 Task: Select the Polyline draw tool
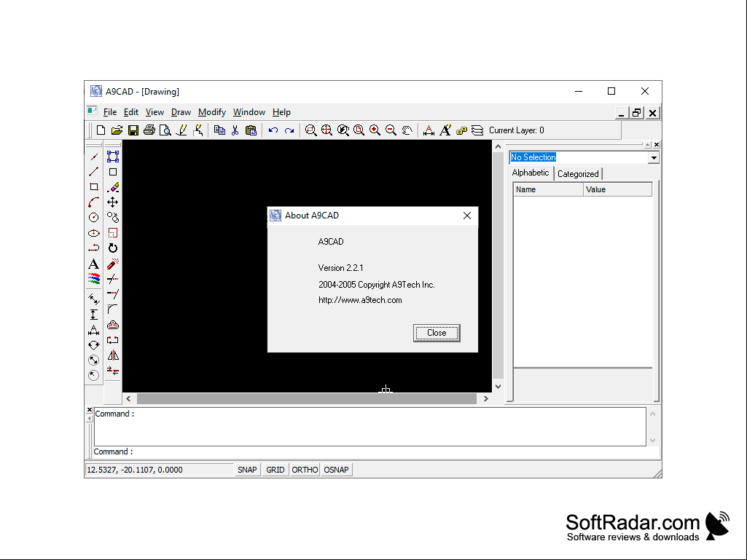pyautogui.click(x=94, y=248)
